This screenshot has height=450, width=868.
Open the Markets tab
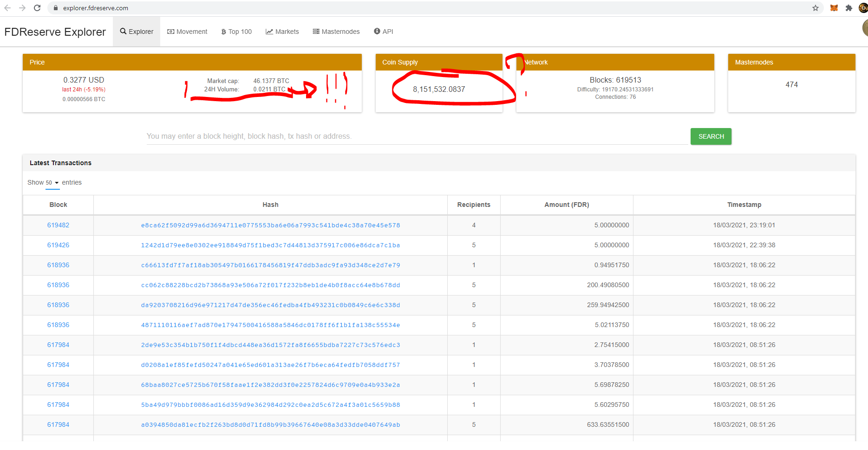[x=282, y=32]
